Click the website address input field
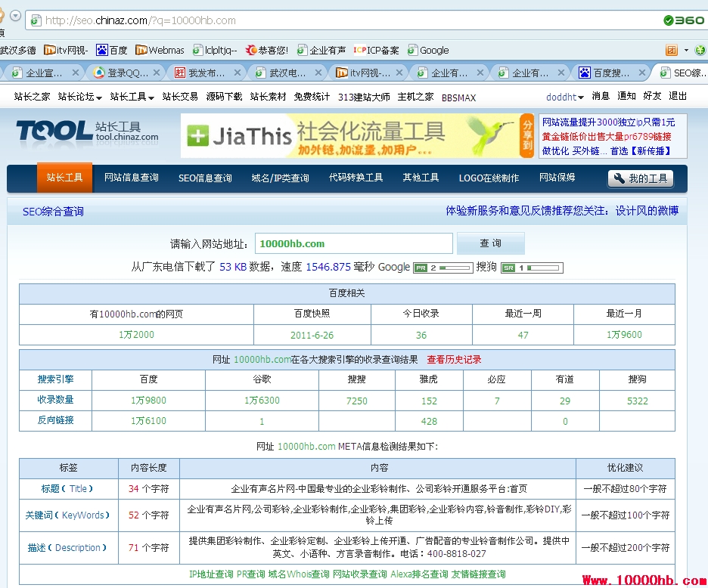 point(353,243)
